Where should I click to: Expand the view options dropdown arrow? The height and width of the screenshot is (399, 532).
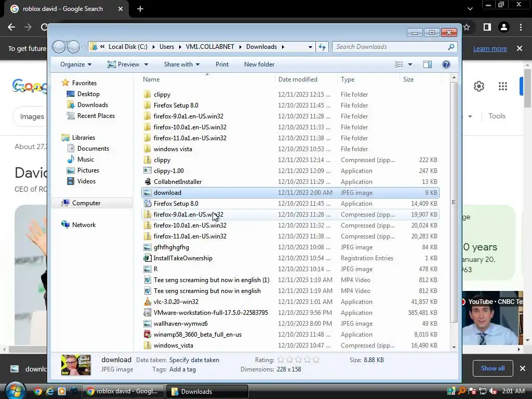410,64
